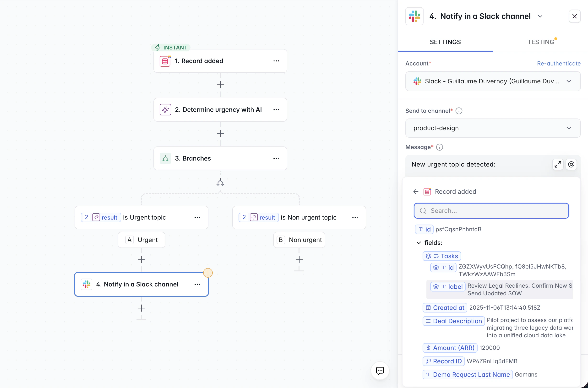Click info icon next to Send to channel
Viewport: 588px width, 388px height.
coord(459,111)
